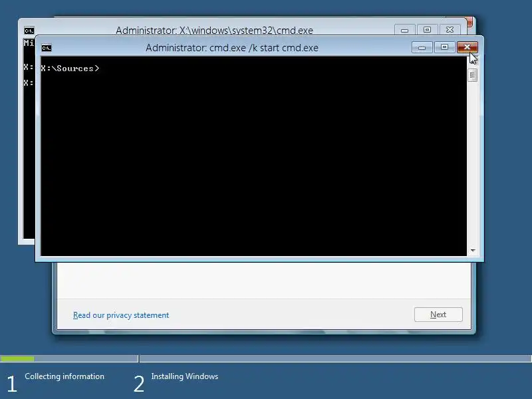Image resolution: width=532 pixels, height=399 pixels.
Task: Click the scrollbar thumb in front cmd window
Action: [472, 75]
